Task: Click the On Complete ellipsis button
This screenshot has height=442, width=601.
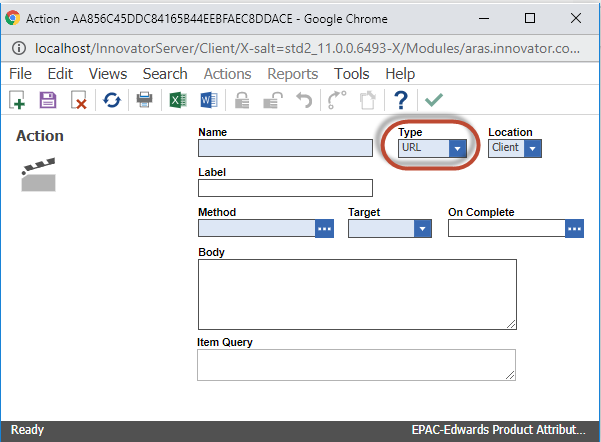Action: point(574,228)
